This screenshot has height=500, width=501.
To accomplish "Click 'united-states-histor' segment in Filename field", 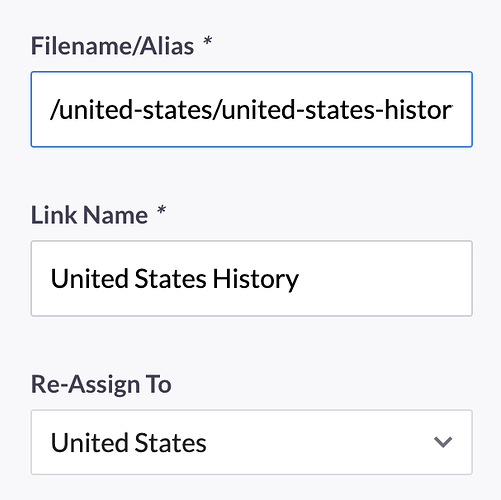I will (336, 110).
